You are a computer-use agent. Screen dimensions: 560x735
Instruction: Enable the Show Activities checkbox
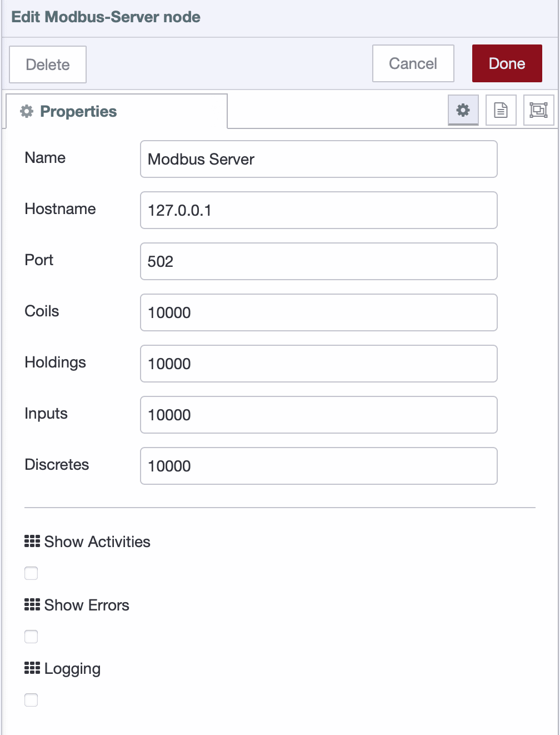pos(31,573)
